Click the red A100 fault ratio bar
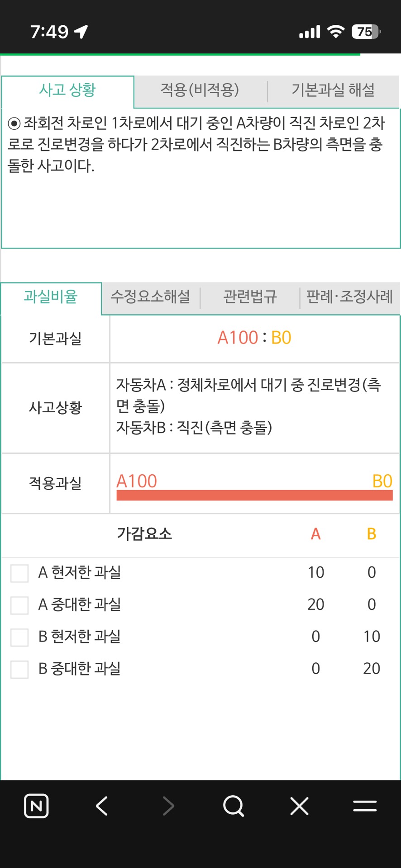The height and width of the screenshot is (868, 401). point(254,495)
